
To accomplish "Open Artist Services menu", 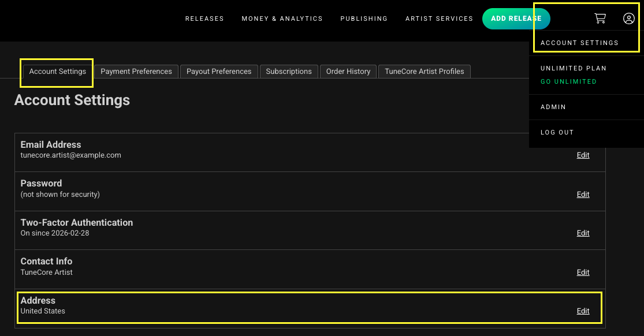I will tap(439, 18).
